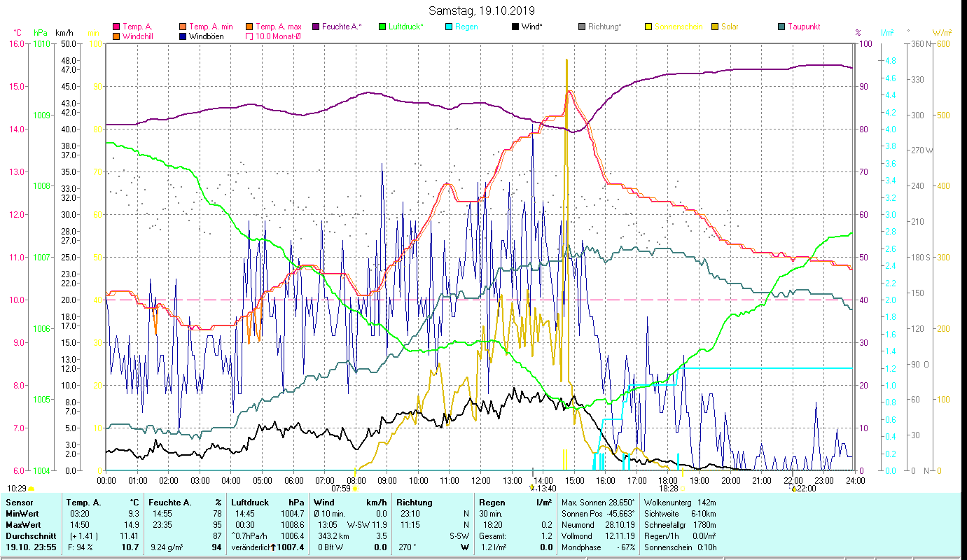
Task: Click the minimum temperature time '03:20'
Action: pos(79,514)
